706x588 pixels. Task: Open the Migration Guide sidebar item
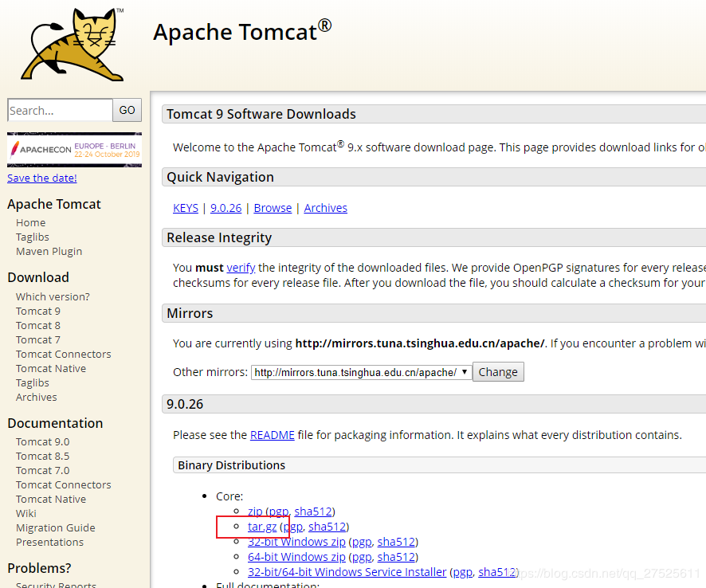coord(55,528)
